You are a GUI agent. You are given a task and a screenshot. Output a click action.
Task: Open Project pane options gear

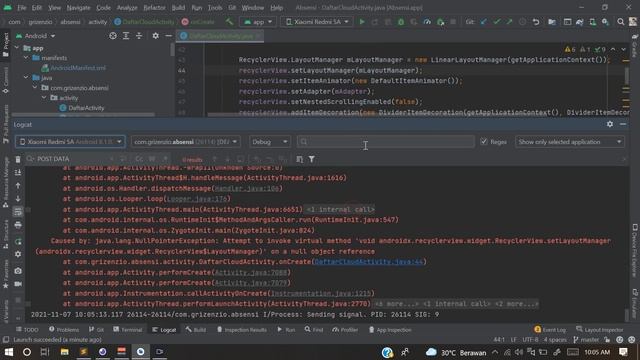point(156,36)
